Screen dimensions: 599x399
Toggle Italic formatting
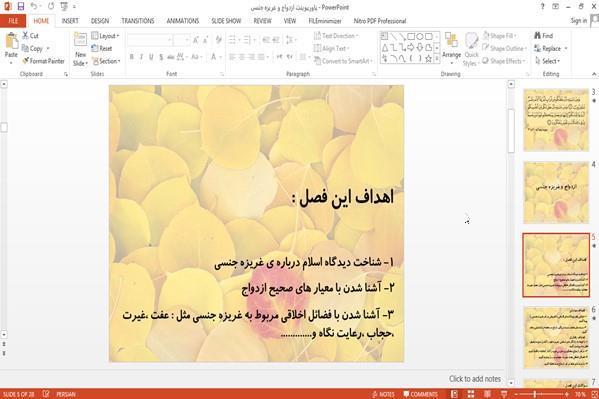tap(141, 57)
